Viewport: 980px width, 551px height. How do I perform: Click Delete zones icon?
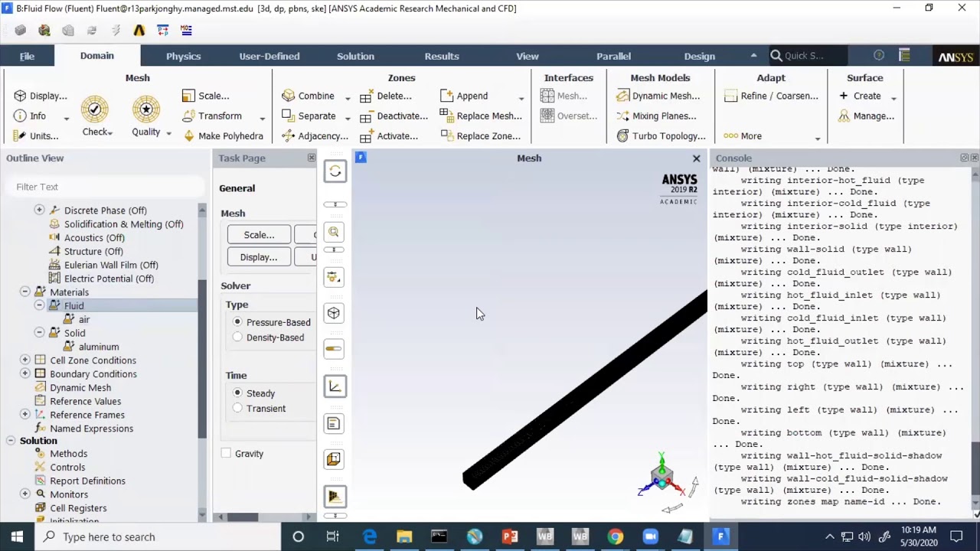tap(366, 96)
